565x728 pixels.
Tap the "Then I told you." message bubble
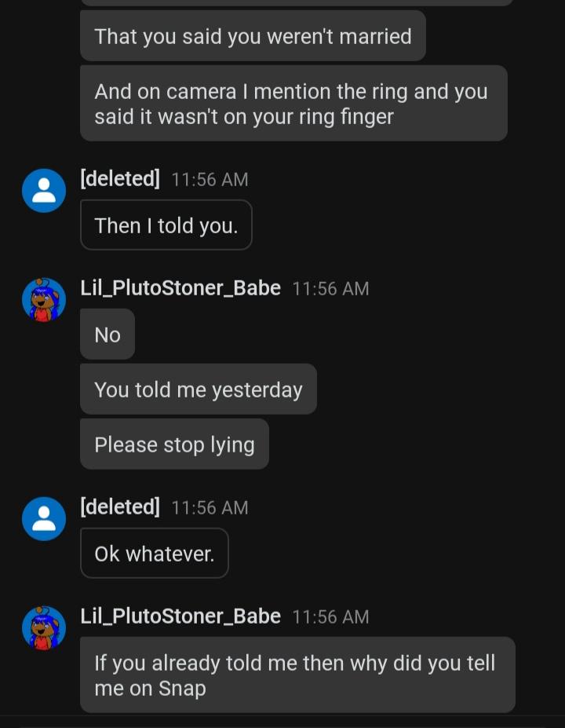coord(166,225)
